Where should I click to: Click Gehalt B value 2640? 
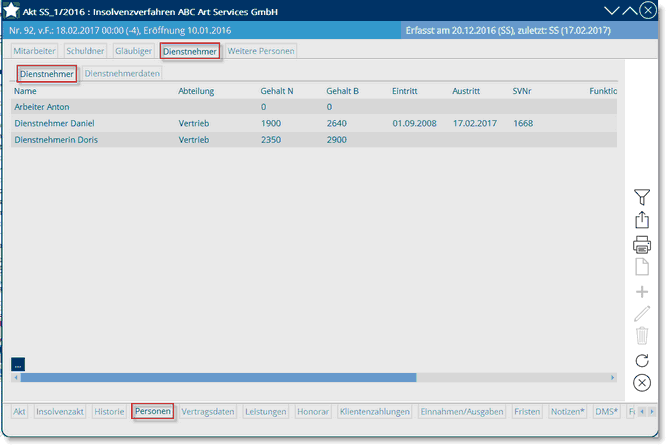pos(336,123)
